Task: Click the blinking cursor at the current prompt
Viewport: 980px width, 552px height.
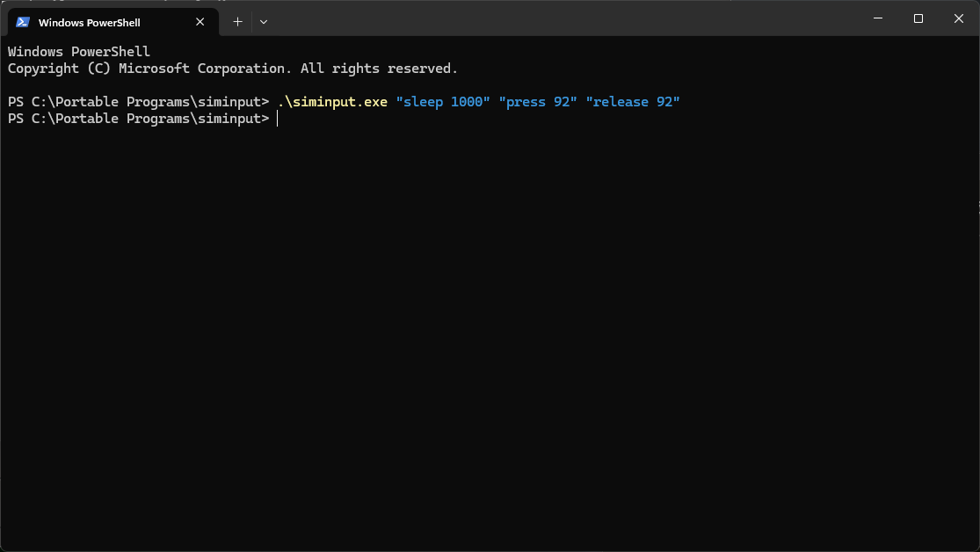Action: tap(278, 119)
